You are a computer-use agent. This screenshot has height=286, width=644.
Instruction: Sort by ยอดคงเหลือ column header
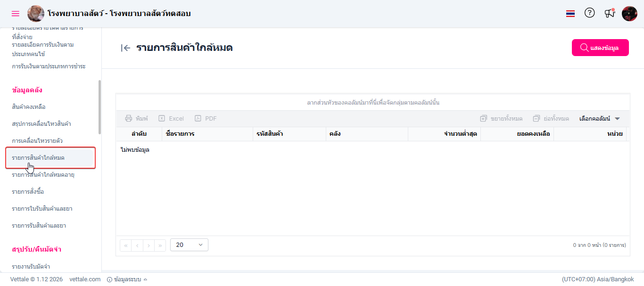517,134
